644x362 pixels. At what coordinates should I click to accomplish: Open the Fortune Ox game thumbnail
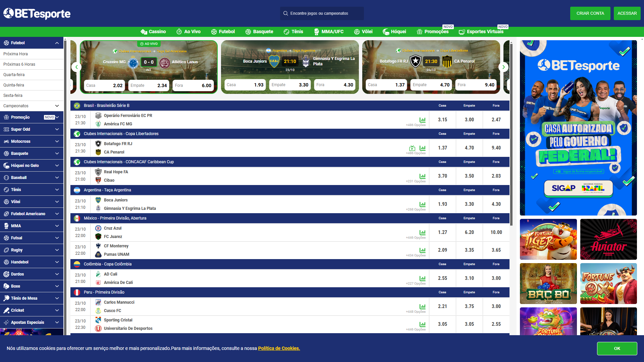point(608,284)
